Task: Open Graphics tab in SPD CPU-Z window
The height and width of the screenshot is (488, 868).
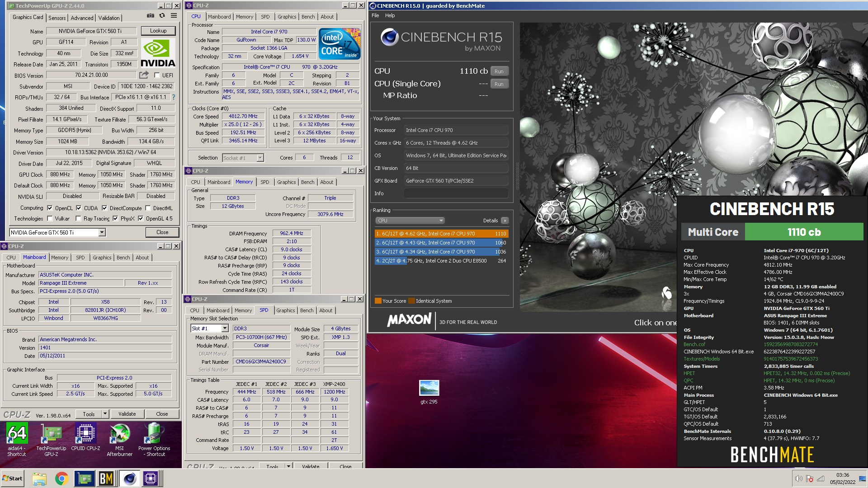Action: pyautogui.click(x=285, y=310)
